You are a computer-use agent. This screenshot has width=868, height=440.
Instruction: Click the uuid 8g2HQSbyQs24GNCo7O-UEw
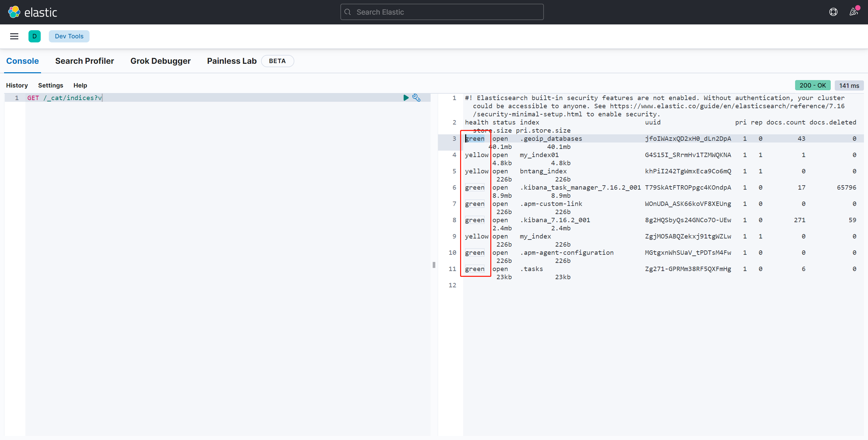(688, 220)
